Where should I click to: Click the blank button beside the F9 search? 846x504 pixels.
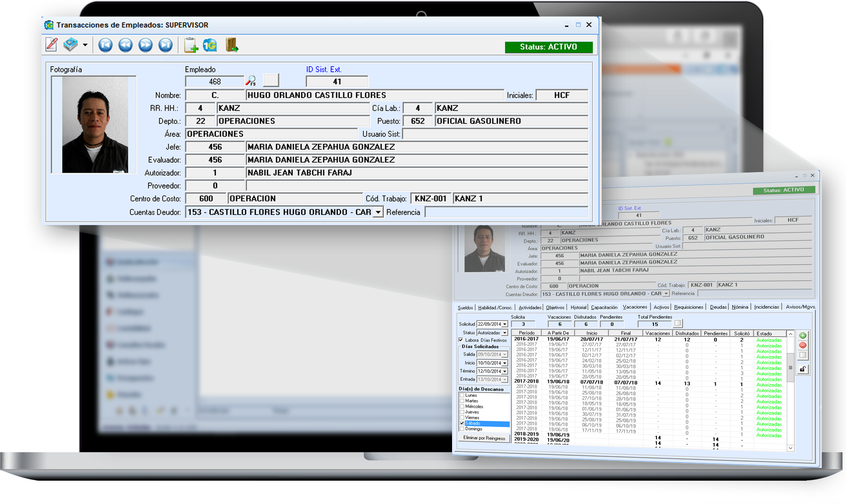(271, 80)
